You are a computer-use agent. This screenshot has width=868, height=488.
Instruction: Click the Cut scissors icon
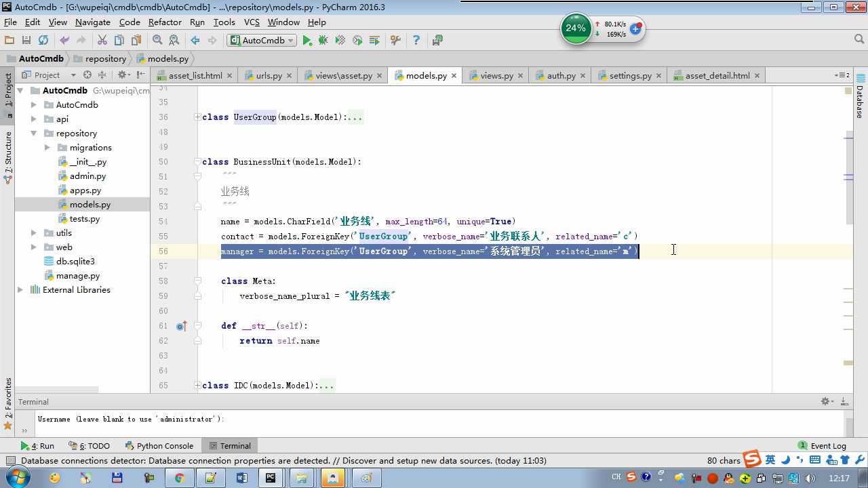click(102, 41)
